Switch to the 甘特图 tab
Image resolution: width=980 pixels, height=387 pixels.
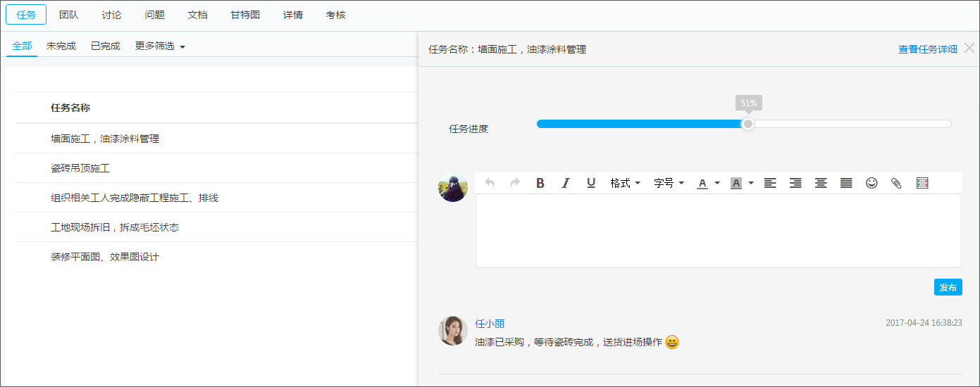245,15
